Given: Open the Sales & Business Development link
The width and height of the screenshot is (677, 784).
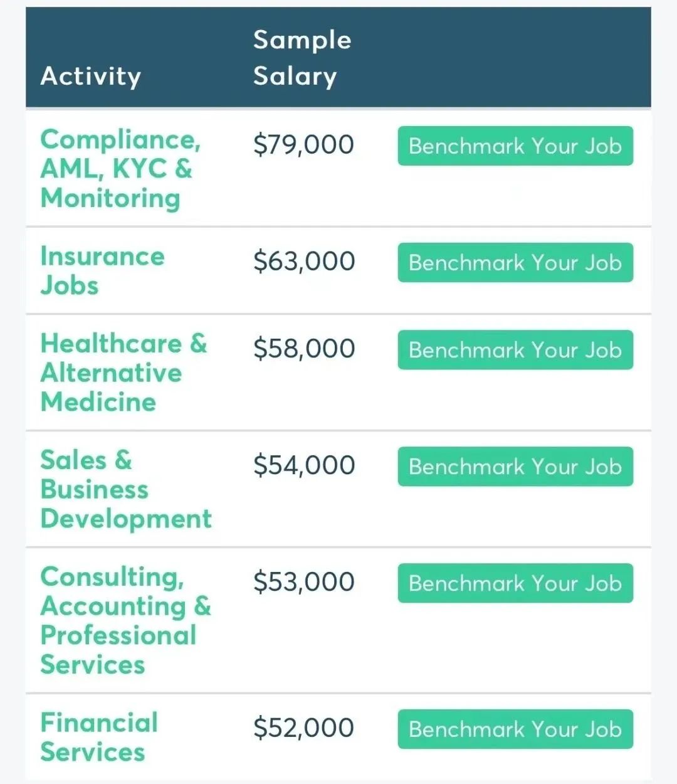Looking at the screenshot, I should point(125,489).
